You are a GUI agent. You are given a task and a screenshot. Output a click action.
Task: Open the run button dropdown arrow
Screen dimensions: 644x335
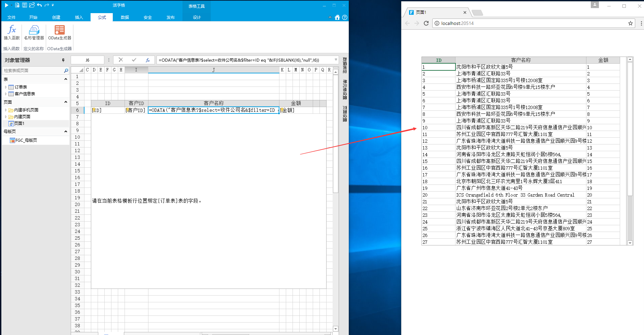point(11,5)
